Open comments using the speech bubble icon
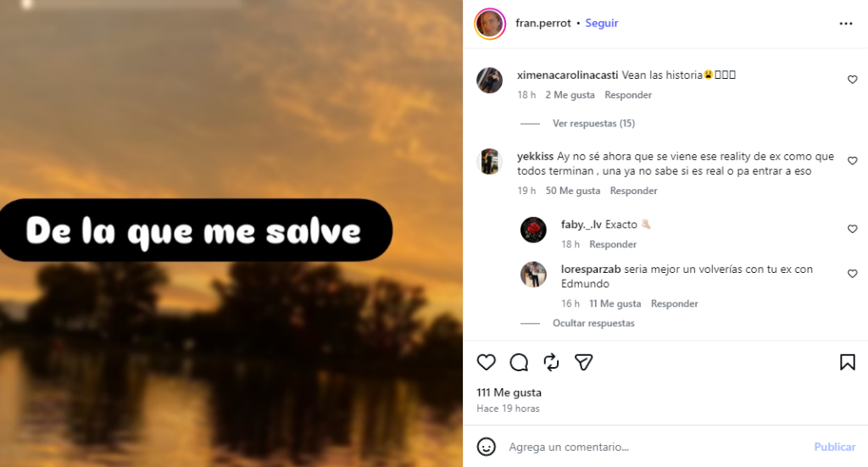868x467 pixels. pyautogui.click(x=519, y=363)
